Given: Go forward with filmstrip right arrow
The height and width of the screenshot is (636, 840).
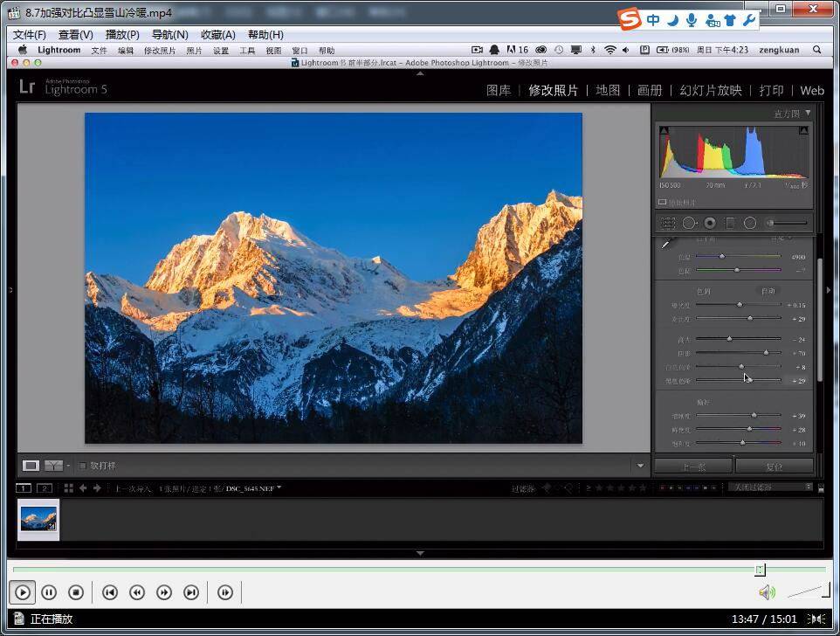Looking at the screenshot, I should (97, 488).
